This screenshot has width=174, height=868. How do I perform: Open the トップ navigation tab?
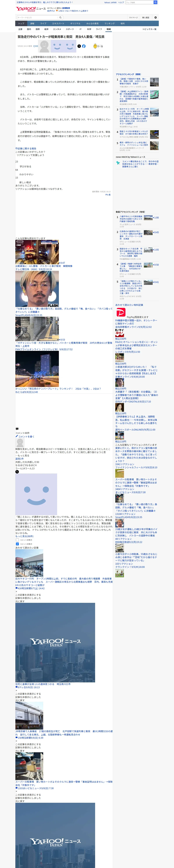[x=21, y=24]
